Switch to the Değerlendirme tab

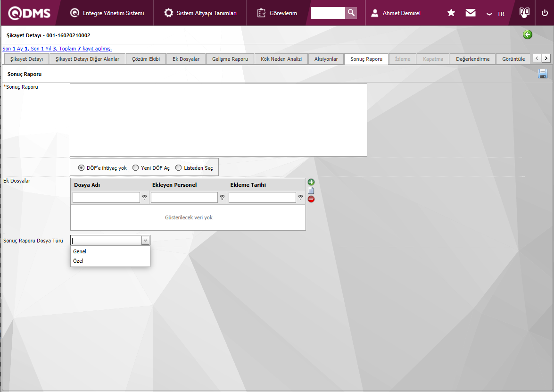[473, 59]
